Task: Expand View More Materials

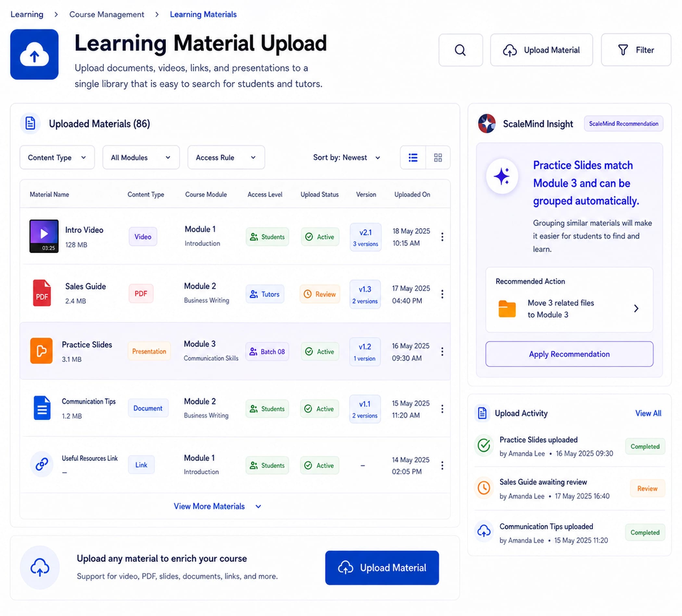Action: (x=217, y=506)
